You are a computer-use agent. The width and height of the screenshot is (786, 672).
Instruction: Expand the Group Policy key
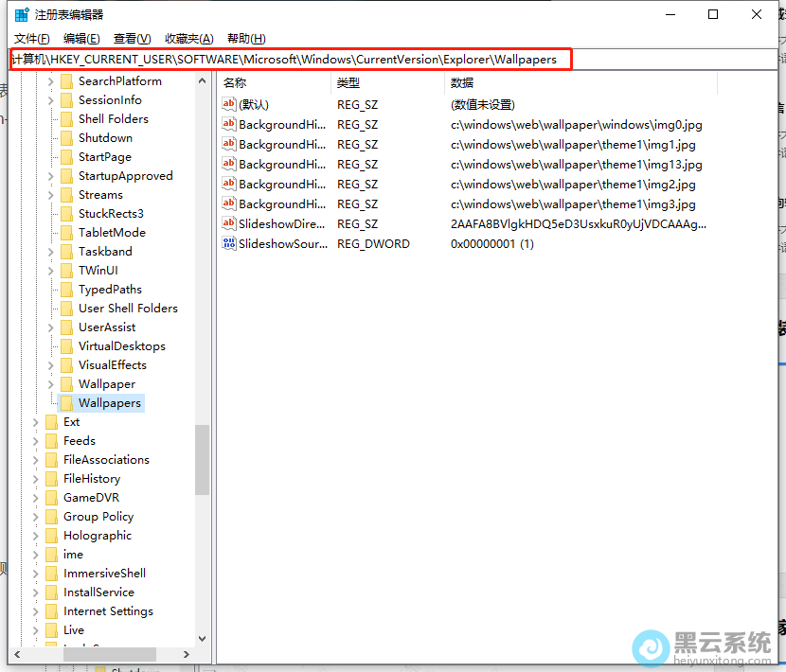click(36, 517)
